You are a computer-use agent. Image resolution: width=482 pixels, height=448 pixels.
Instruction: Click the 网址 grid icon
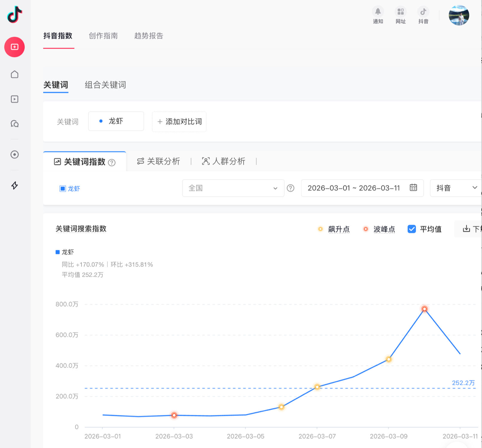click(400, 12)
